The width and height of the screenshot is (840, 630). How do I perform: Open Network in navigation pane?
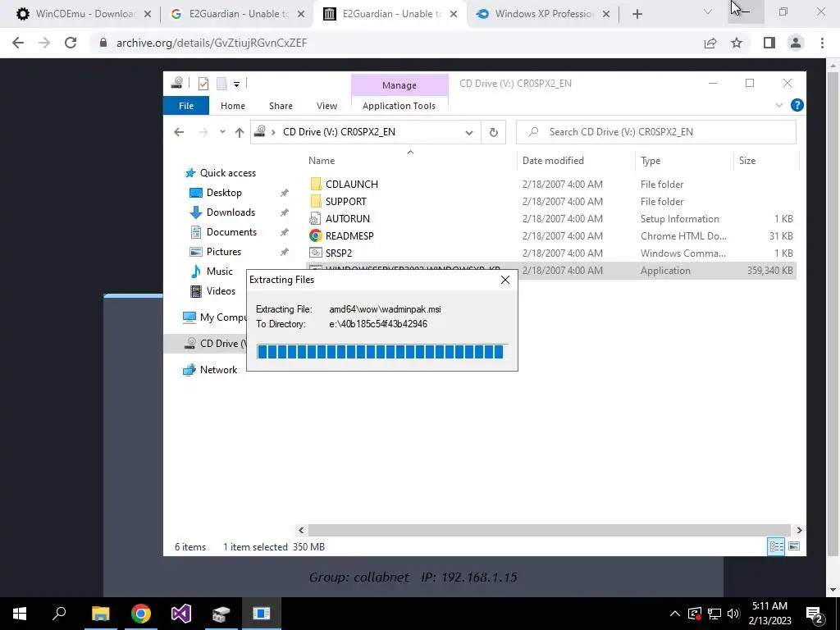point(218,370)
